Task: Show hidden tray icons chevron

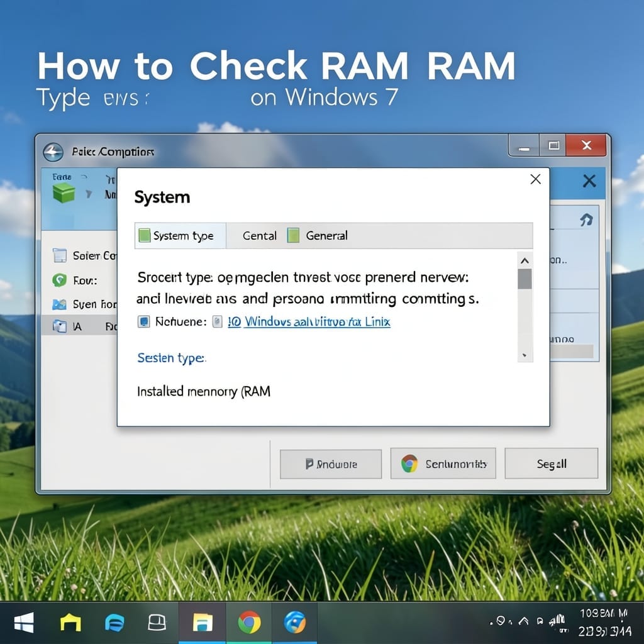Action: click(x=523, y=621)
